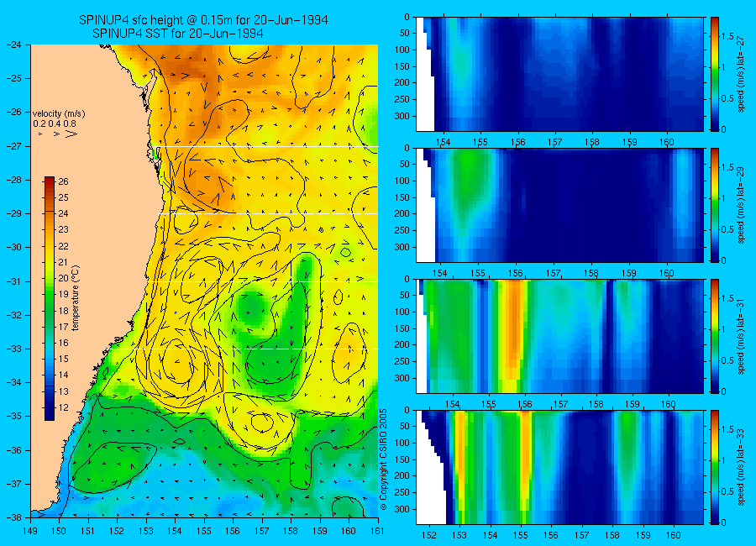Select the 'speed (m/s) lat=-27' label
This screenshot has width=756, height=546.
click(742, 74)
